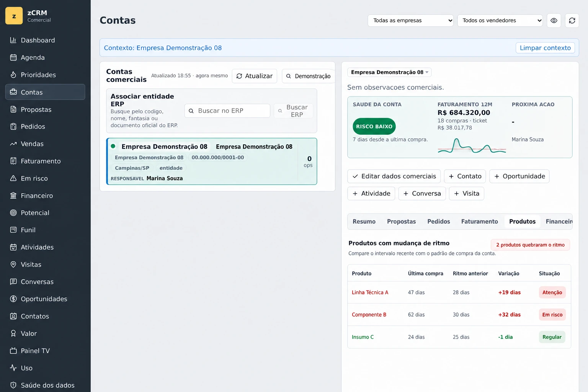The width and height of the screenshot is (588, 392).
Task: Open the Agenda calendar icon
Action: (x=13, y=57)
